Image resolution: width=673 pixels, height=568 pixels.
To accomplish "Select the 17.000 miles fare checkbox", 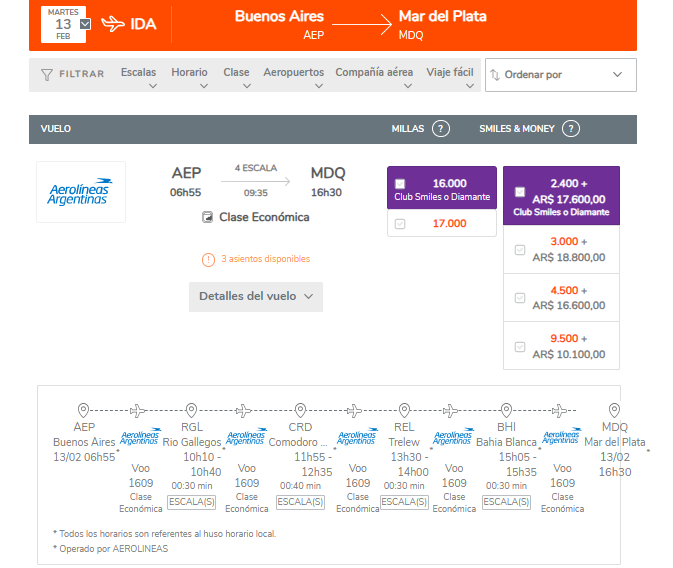I will [x=400, y=224].
